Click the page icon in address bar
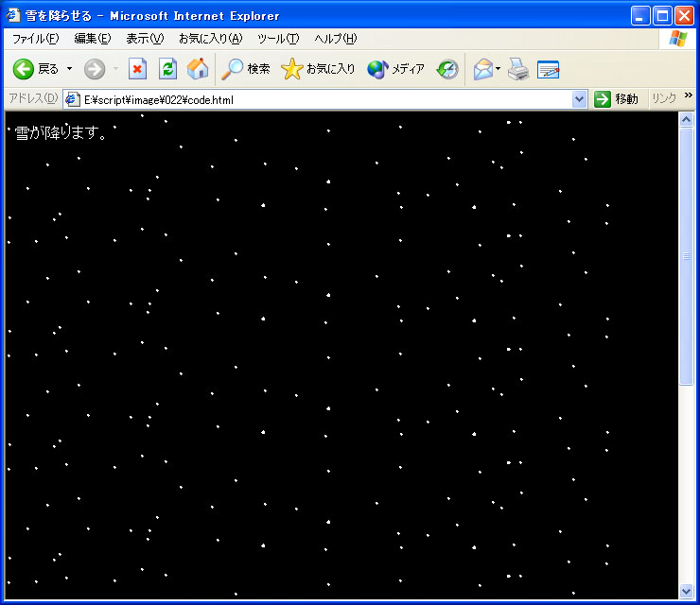Image resolution: width=700 pixels, height=605 pixels. (x=72, y=99)
